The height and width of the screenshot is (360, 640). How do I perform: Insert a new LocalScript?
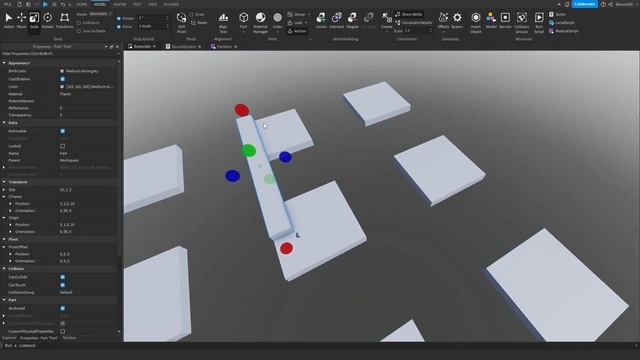click(562, 22)
